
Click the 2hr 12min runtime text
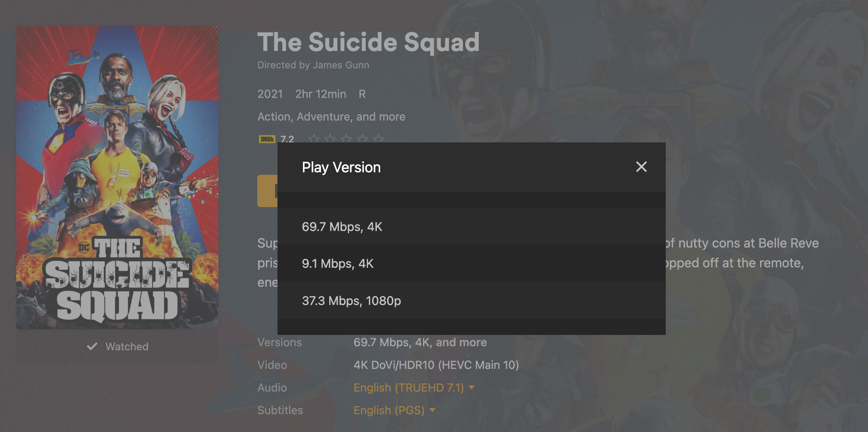click(x=321, y=94)
